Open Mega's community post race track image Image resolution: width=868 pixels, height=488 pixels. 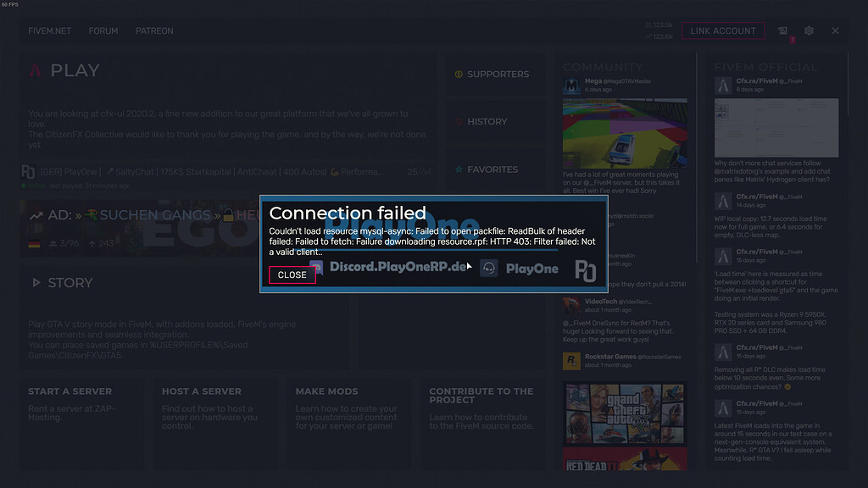click(625, 133)
